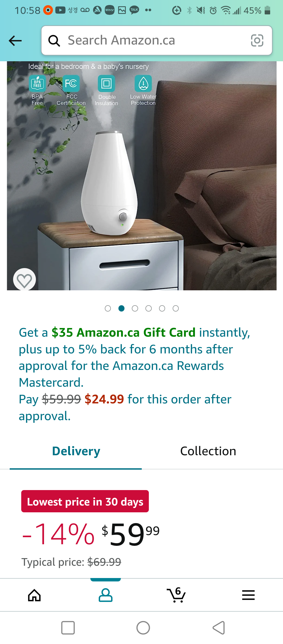Tap Android home circle button
The width and height of the screenshot is (283, 644).
click(143, 628)
